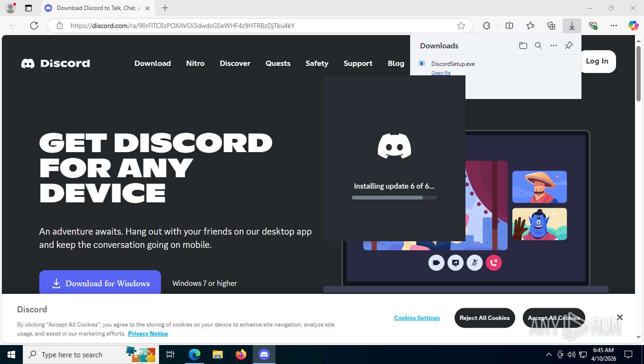Open Task View on the taskbar
The image size is (644, 364).
(x=170, y=355)
